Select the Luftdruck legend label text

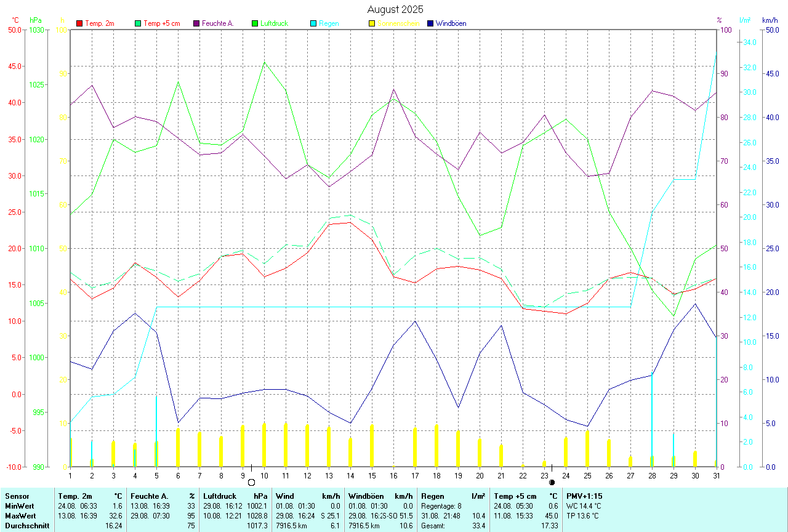click(x=274, y=23)
